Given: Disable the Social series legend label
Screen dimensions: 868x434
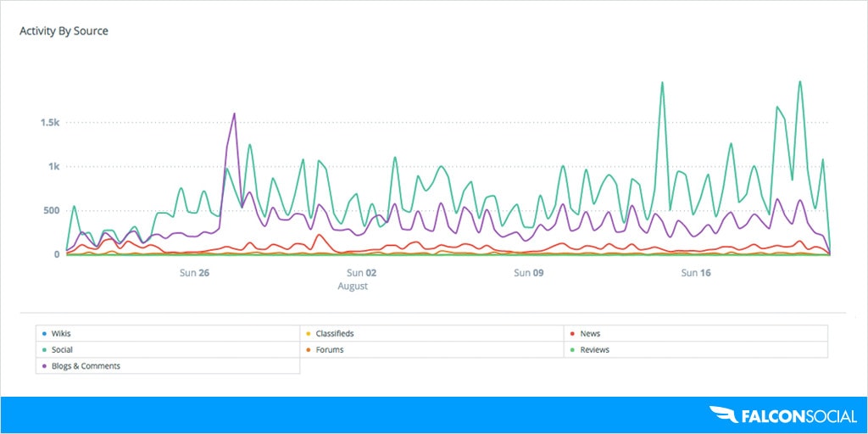Looking at the screenshot, I should pyautogui.click(x=62, y=350).
